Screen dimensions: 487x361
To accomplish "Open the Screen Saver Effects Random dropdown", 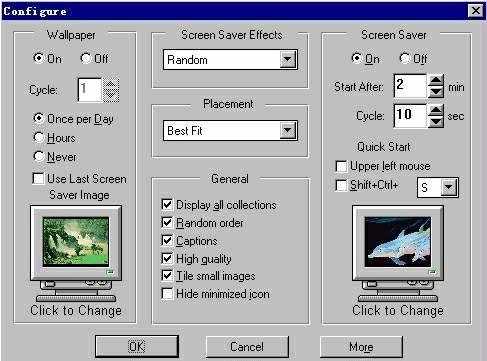I will point(288,60).
